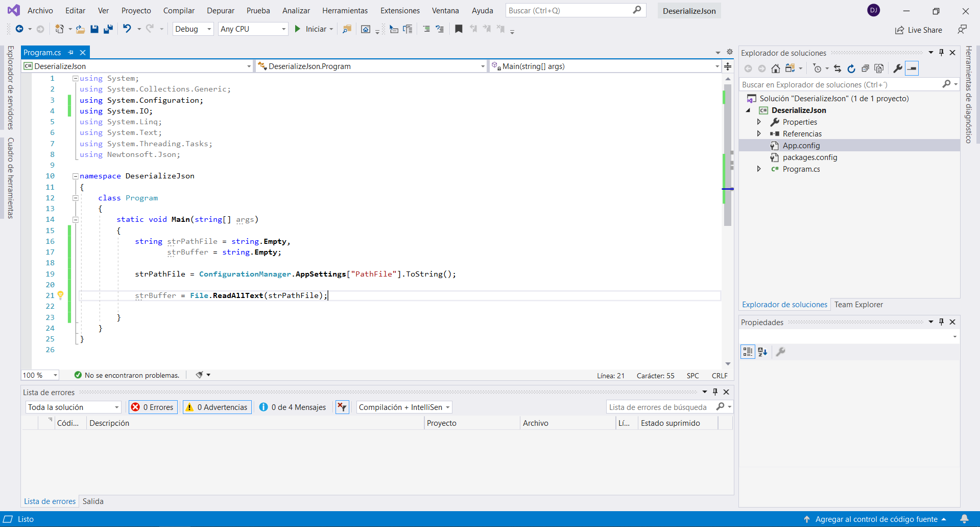The height and width of the screenshot is (527, 980).
Task: Open the Debug configuration dropdown
Action: click(x=193, y=29)
